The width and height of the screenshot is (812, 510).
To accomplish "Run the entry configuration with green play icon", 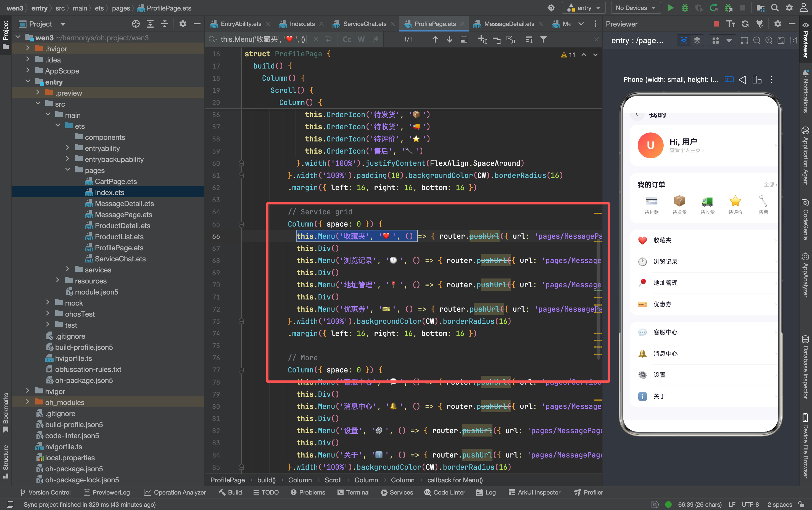I will coord(671,8).
